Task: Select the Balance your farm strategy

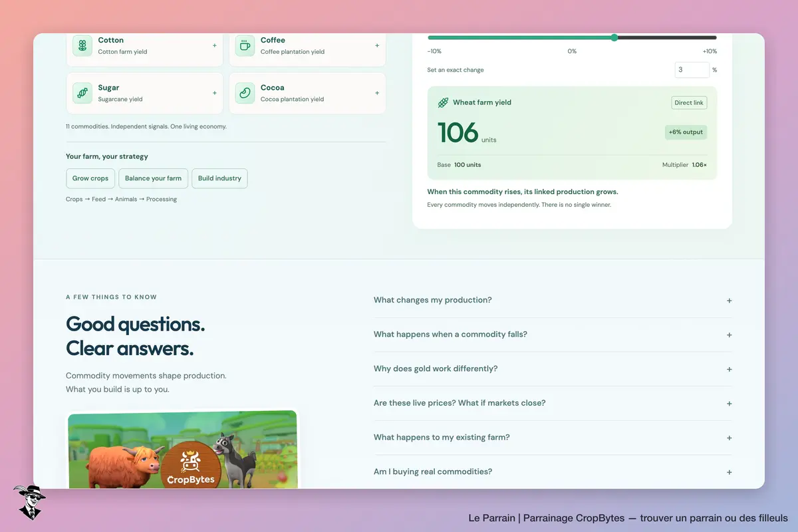Action: click(153, 178)
